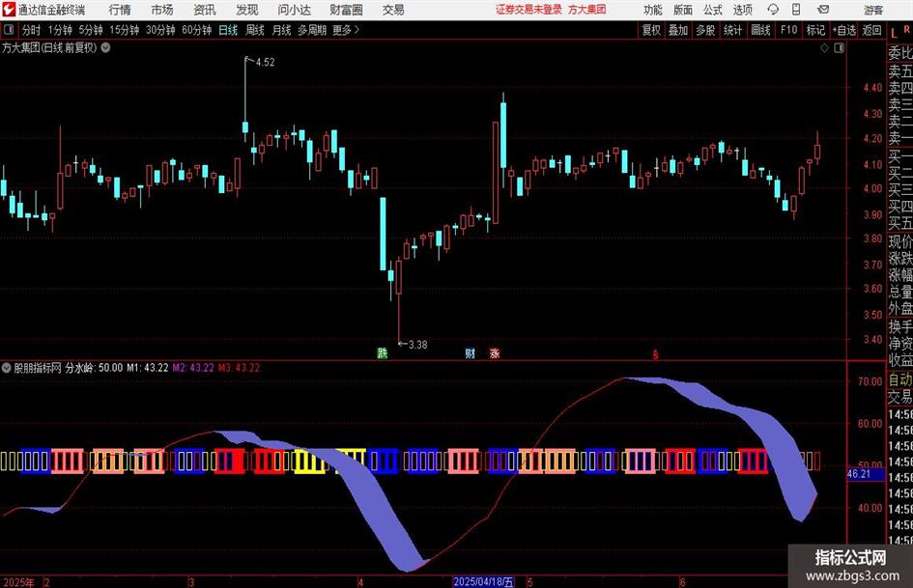Open the 版面 menu
Image resolution: width=913 pixels, height=588 pixels.
point(682,10)
